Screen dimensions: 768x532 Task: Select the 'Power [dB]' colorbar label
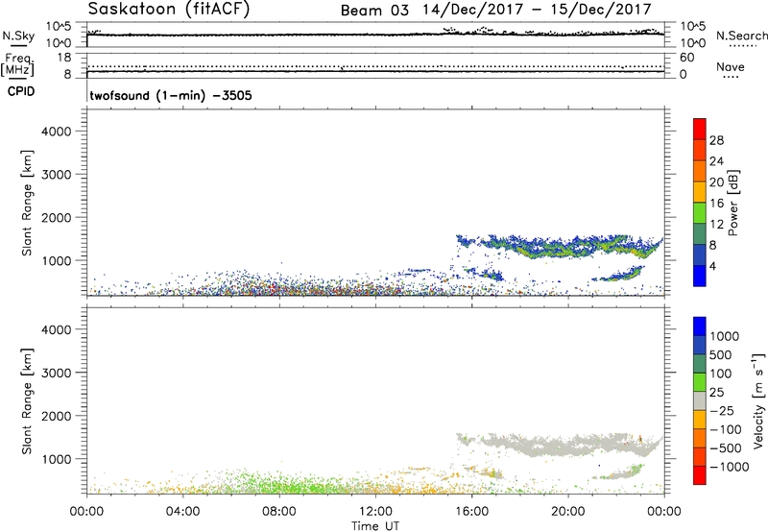[x=732, y=203]
